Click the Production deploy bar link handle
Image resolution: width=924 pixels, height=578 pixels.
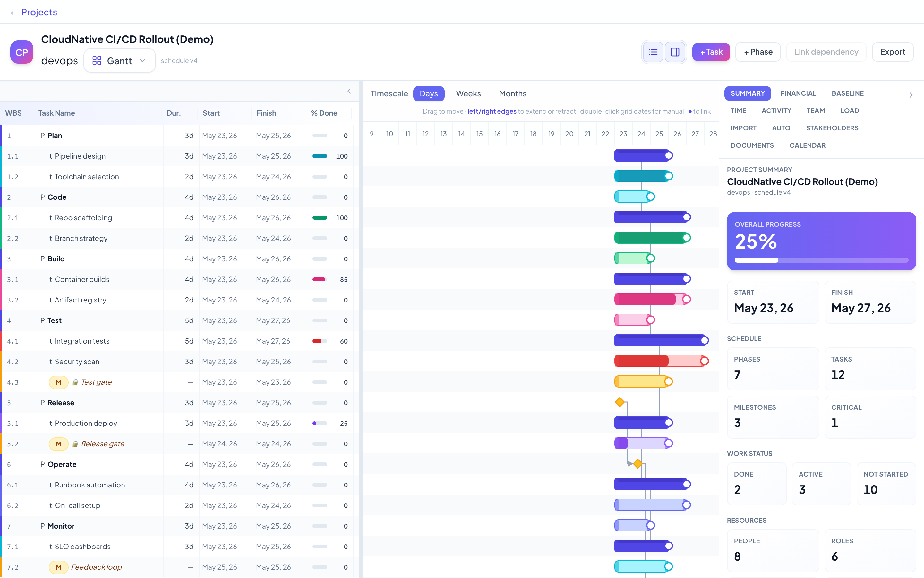669,443
